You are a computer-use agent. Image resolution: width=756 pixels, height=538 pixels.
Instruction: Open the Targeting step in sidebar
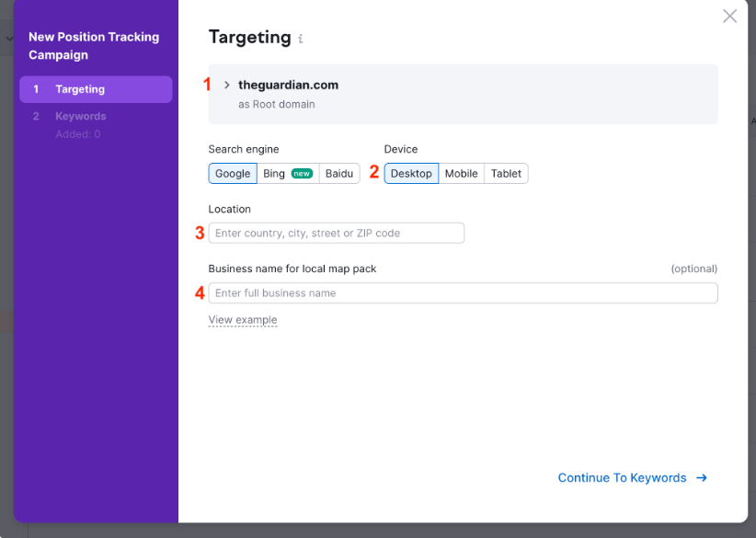pyautogui.click(x=96, y=89)
